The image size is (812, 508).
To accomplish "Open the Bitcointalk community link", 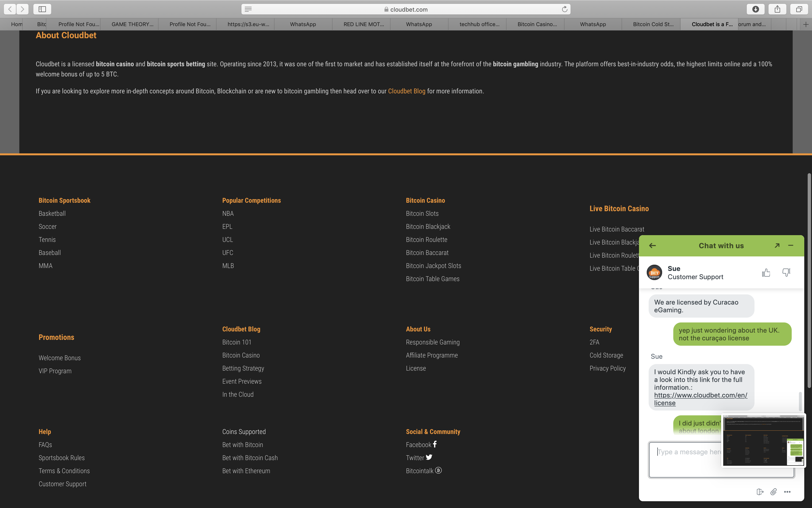I will (424, 471).
